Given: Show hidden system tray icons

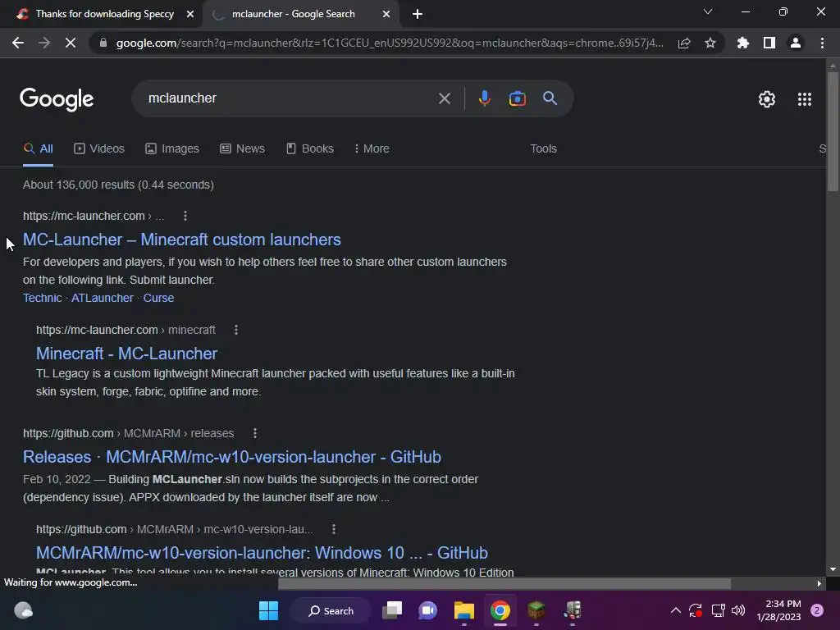Looking at the screenshot, I should tap(676, 610).
